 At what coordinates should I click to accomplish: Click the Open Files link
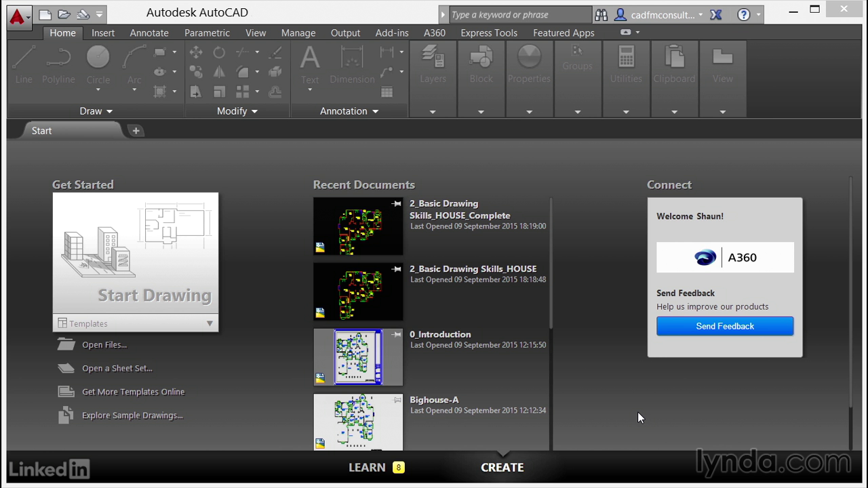tap(104, 345)
